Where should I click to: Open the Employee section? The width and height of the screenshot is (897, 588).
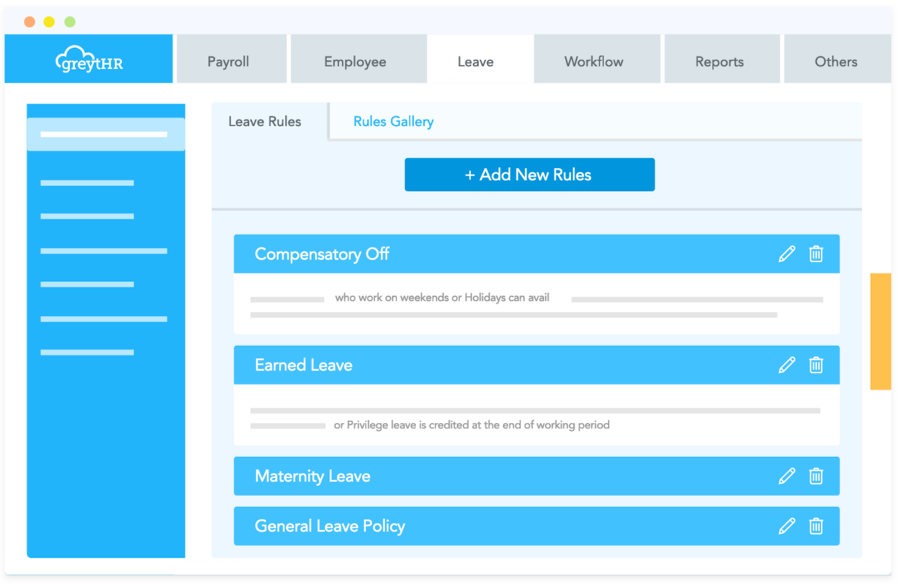click(x=357, y=61)
